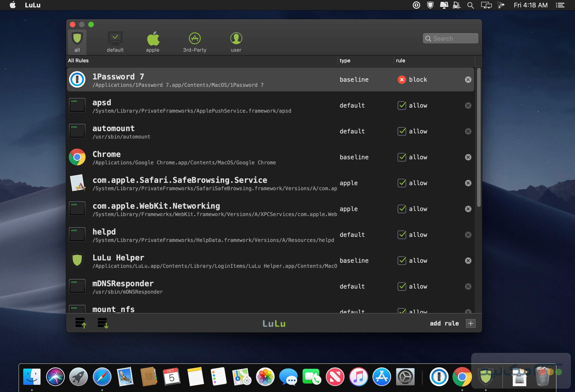Click the rules list vertical scrollbar
Viewport: 575px width, 392px height.
pyautogui.click(x=478, y=137)
